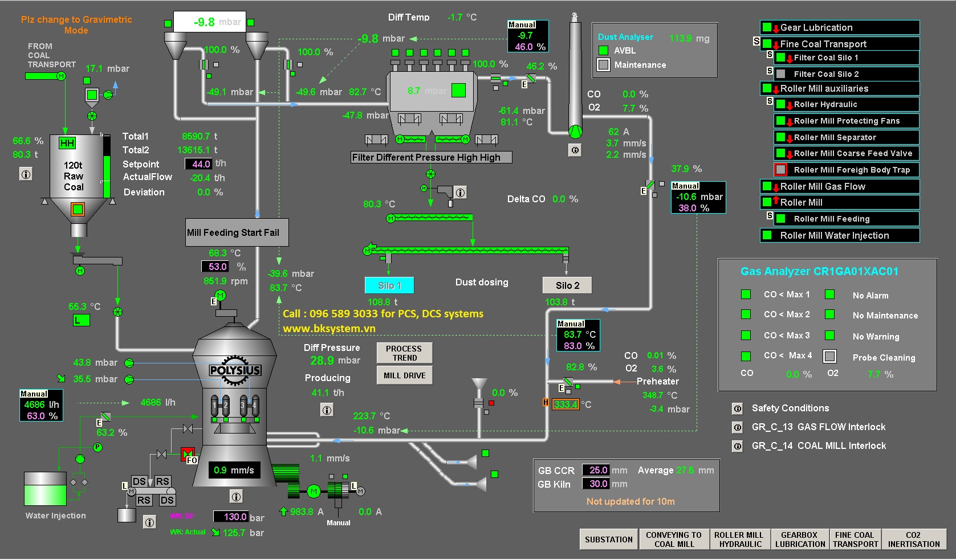This screenshot has height=560, width=956.
Task: Open info icon below the mill vibration display
Action: (236, 496)
